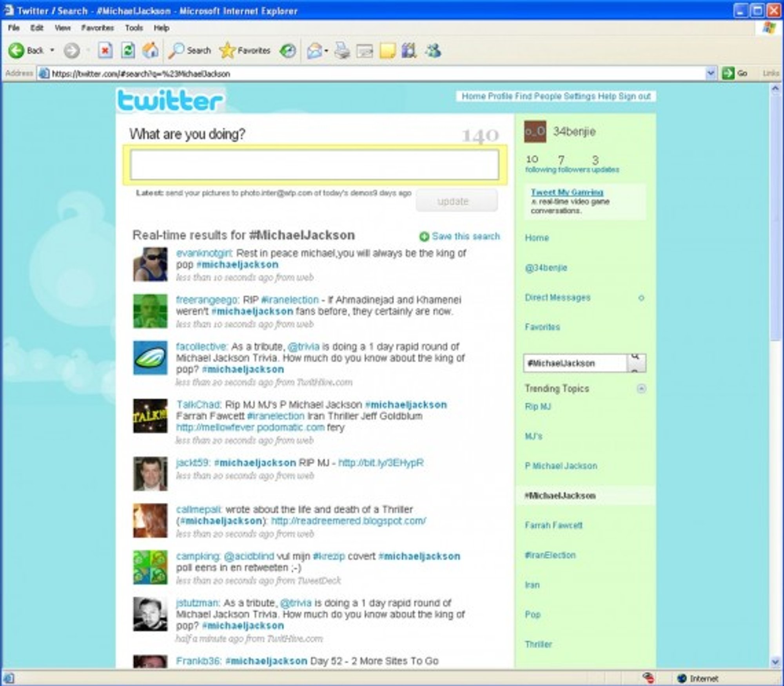Image resolution: width=784 pixels, height=686 pixels.
Task: Click the green Go arrow button
Action: coord(728,73)
